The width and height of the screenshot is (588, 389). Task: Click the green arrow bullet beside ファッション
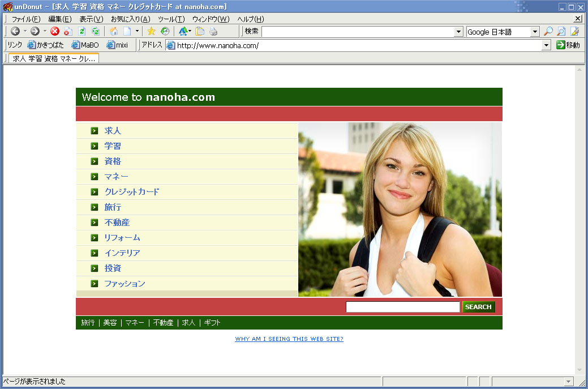[94, 284]
